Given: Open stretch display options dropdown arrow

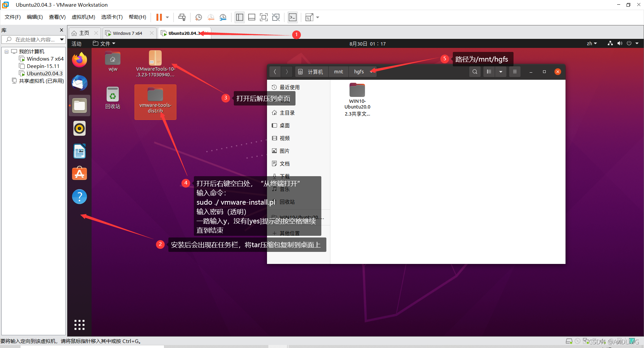Looking at the screenshot, I should point(318,17).
